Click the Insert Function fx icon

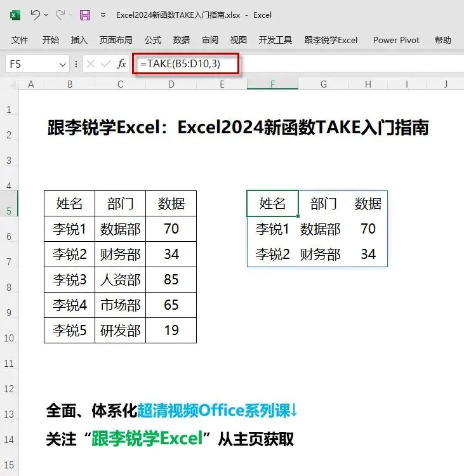click(x=121, y=64)
